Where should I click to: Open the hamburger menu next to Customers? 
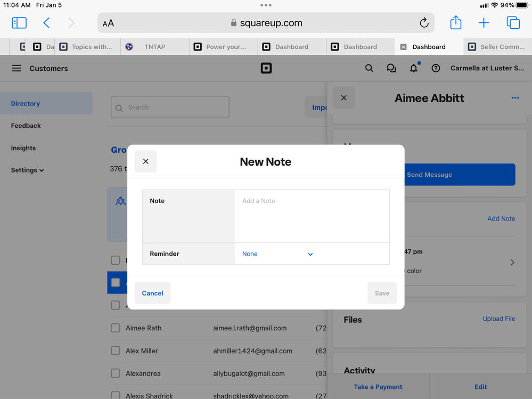[x=17, y=68]
